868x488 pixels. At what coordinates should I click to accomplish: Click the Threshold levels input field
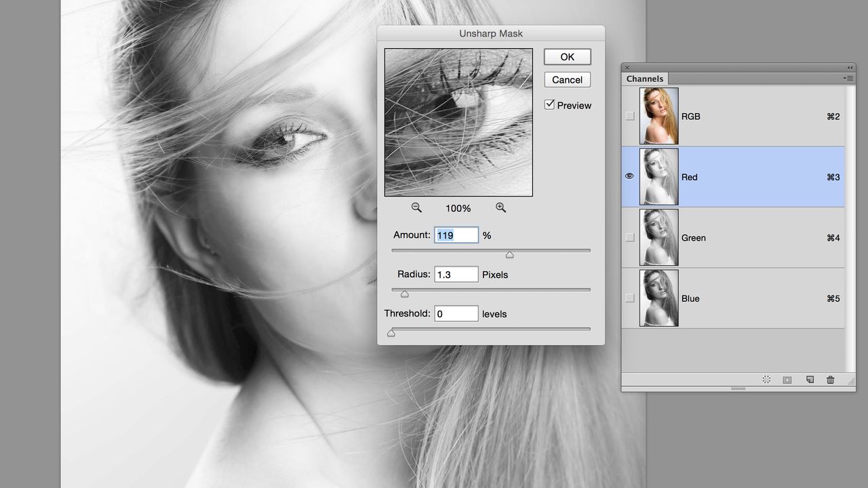pos(456,314)
